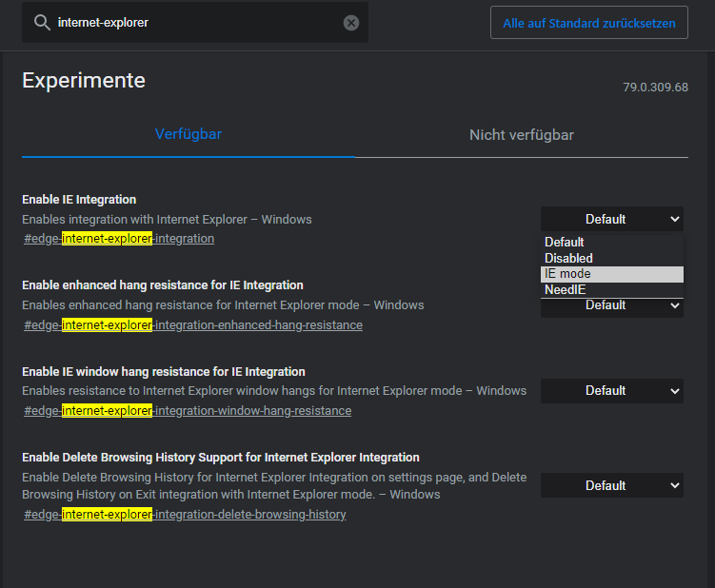This screenshot has width=715, height=588.
Task: Select Default option in dropdown list
Action: click(564, 242)
